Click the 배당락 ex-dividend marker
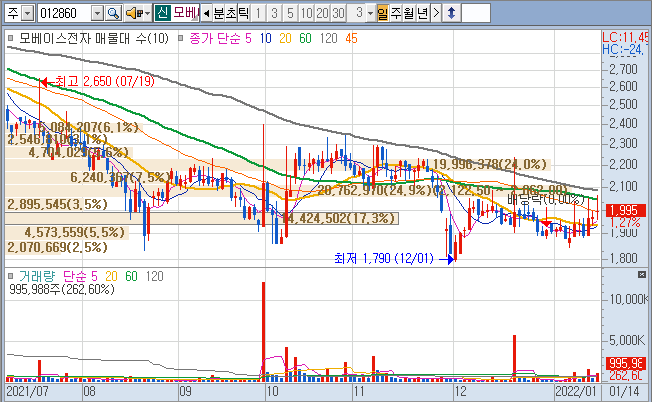Image resolution: width=652 pixels, height=402 pixels. 546,200
